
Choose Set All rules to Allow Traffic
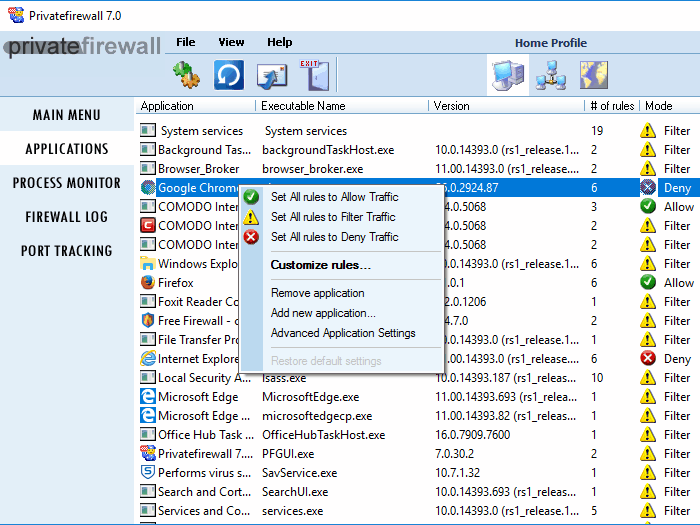tap(335, 197)
